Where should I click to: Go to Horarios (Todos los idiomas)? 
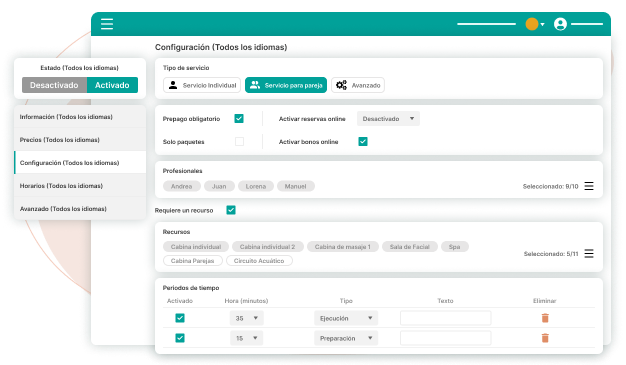(x=80, y=186)
